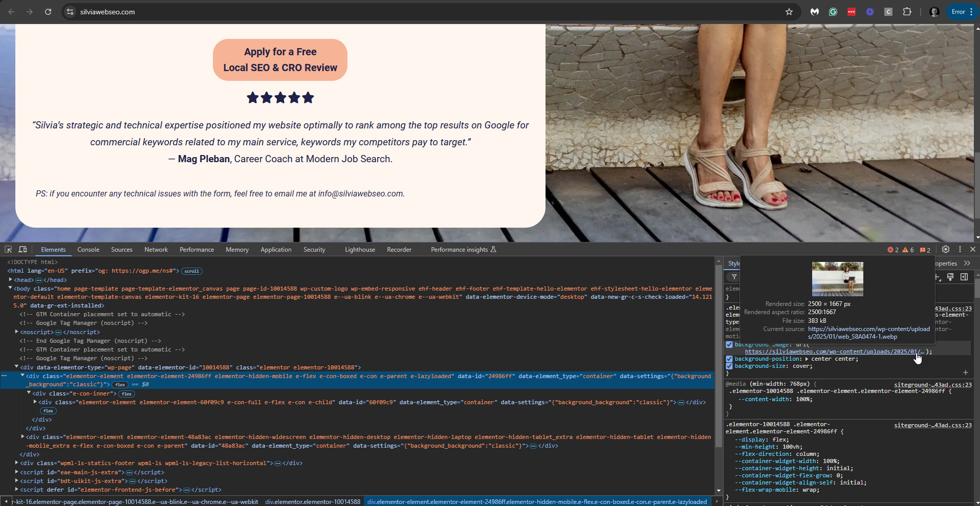Activate the inspect element picker
980x506 pixels.
(8, 249)
